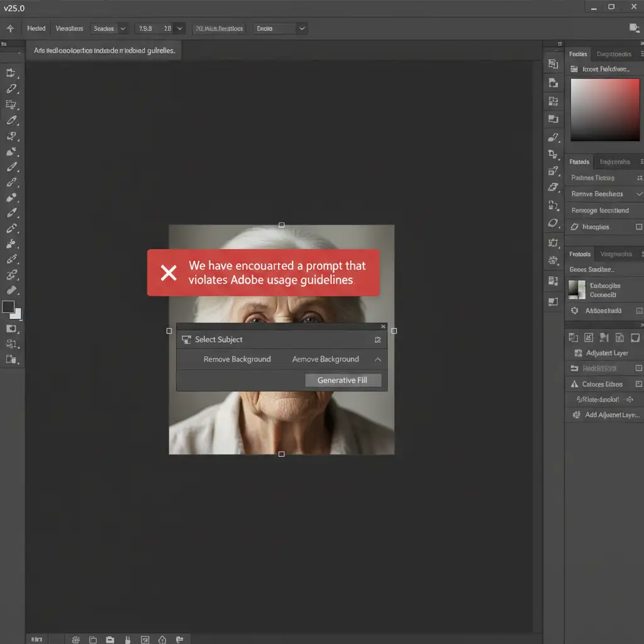This screenshot has width=644, height=644.
Task: Switch to the Dargotoedks panel tab
Action: tap(614, 54)
